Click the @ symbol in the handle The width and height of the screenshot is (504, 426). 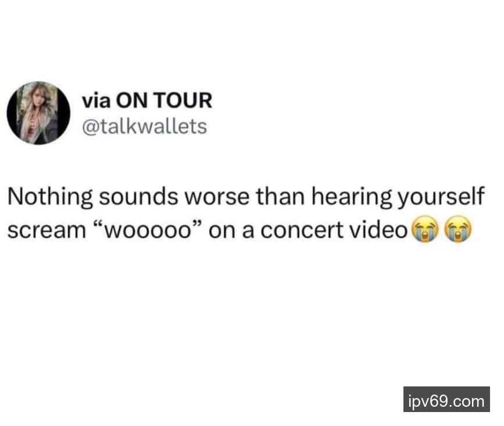tap(88, 127)
